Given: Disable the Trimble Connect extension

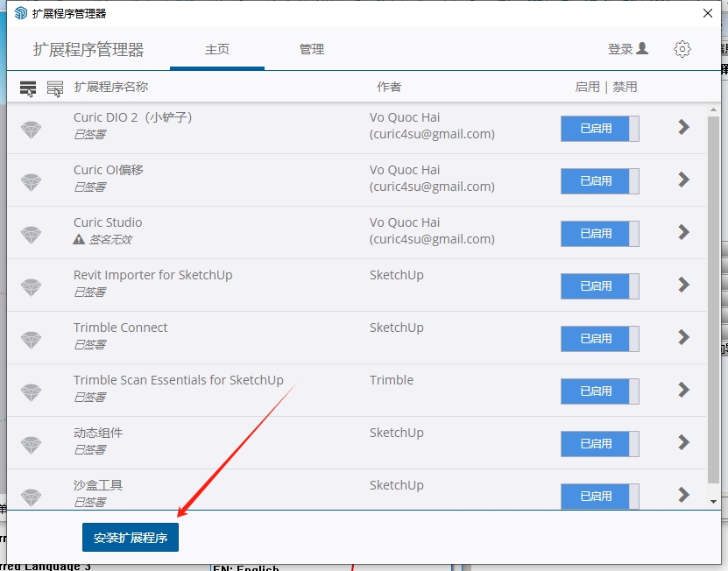Looking at the screenshot, I should (x=600, y=338).
